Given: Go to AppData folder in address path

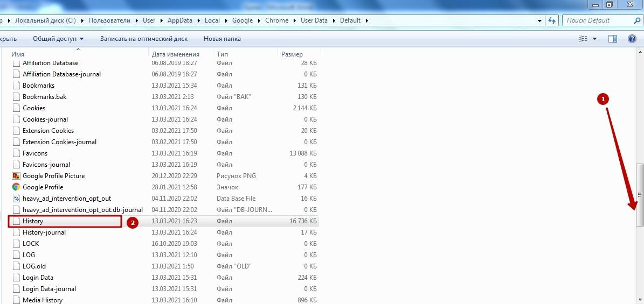Looking at the screenshot, I should pos(180,20).
